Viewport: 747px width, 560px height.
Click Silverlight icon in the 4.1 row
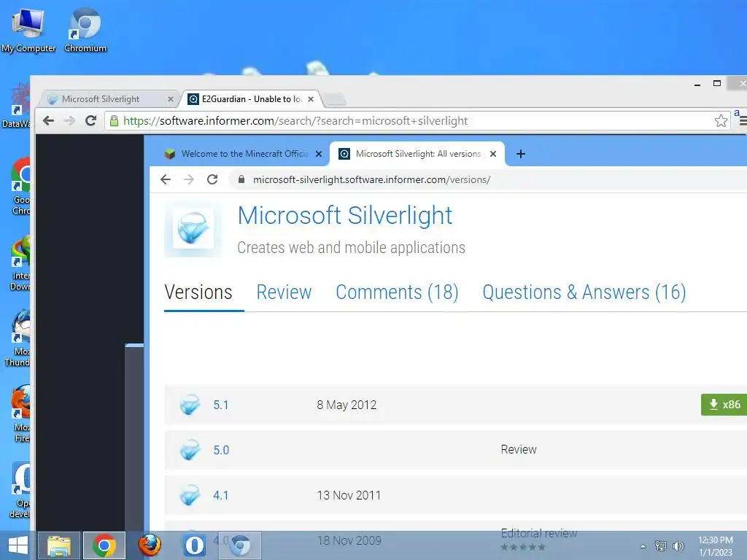click(x=190, y=495)
